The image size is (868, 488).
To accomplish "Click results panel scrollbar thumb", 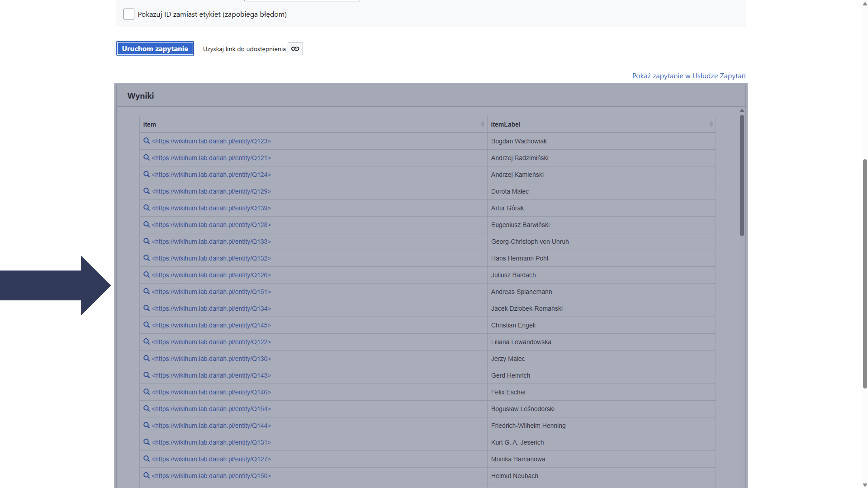I will coord(742,175).
